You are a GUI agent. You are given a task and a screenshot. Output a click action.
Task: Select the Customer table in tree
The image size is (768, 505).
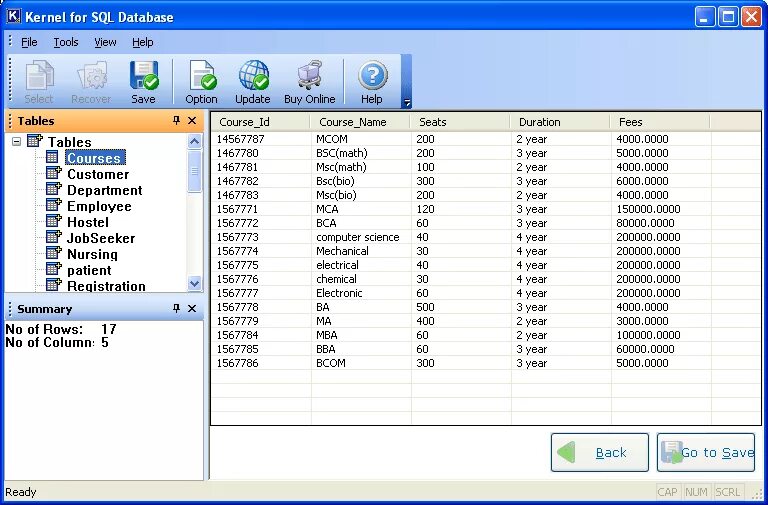(x=98, y=174)
